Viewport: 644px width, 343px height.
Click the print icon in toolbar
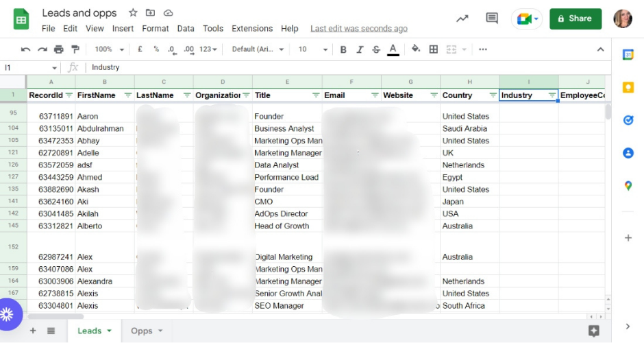coord(59,49)
